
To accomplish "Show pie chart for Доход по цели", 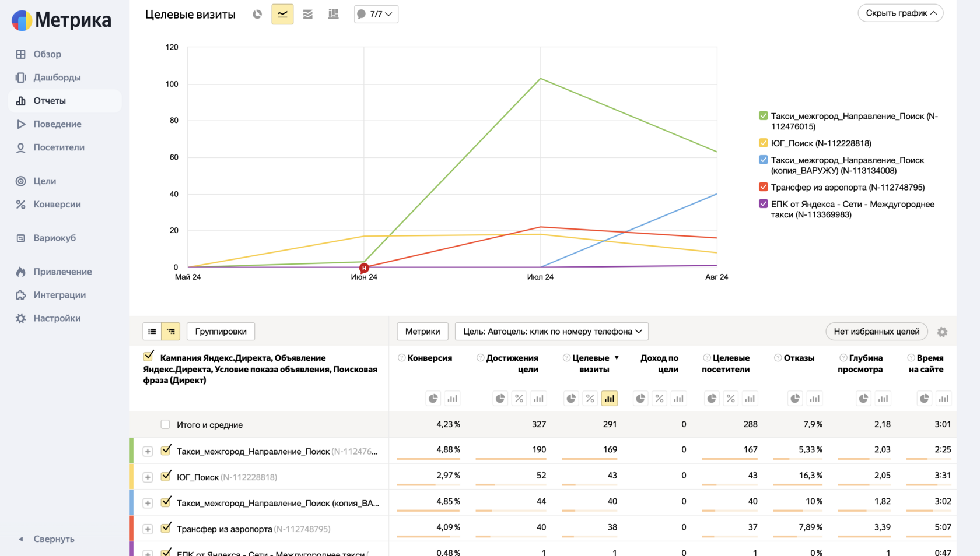I will pyautogui.click(x=640, y=399).
